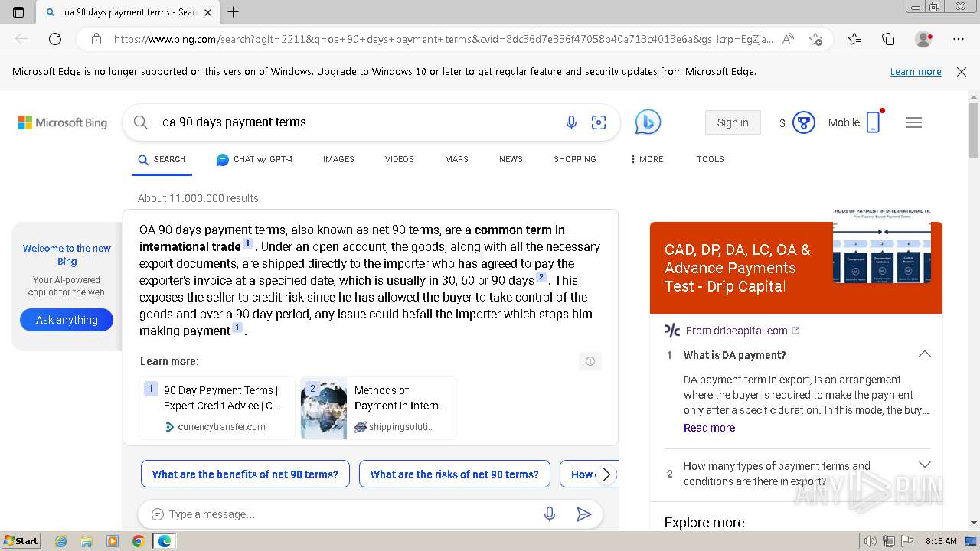
Task: Click the browser back arrow
Action: pos(21,39)
